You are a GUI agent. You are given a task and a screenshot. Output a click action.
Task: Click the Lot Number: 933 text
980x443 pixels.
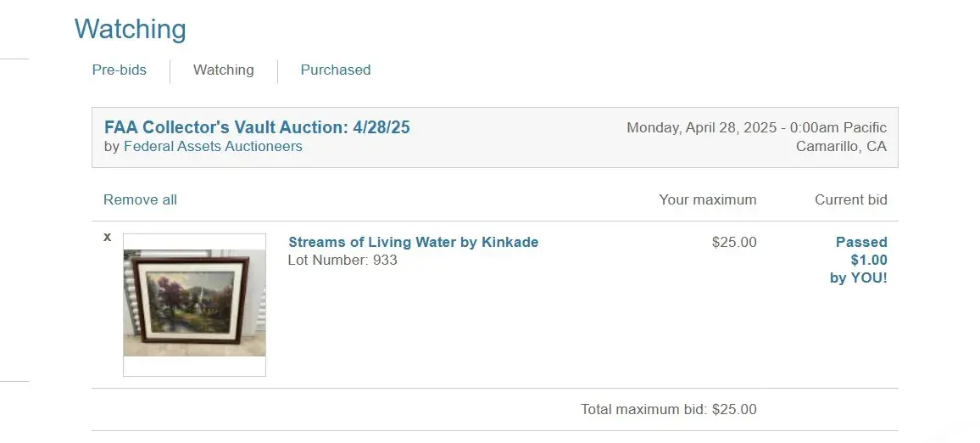point(342,260)
